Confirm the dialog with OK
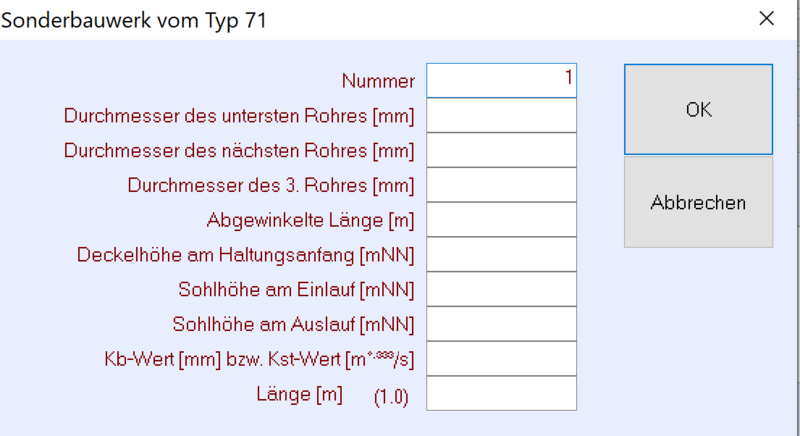Image resolution: width=800 pixels, height=436 pixels. 698,110
